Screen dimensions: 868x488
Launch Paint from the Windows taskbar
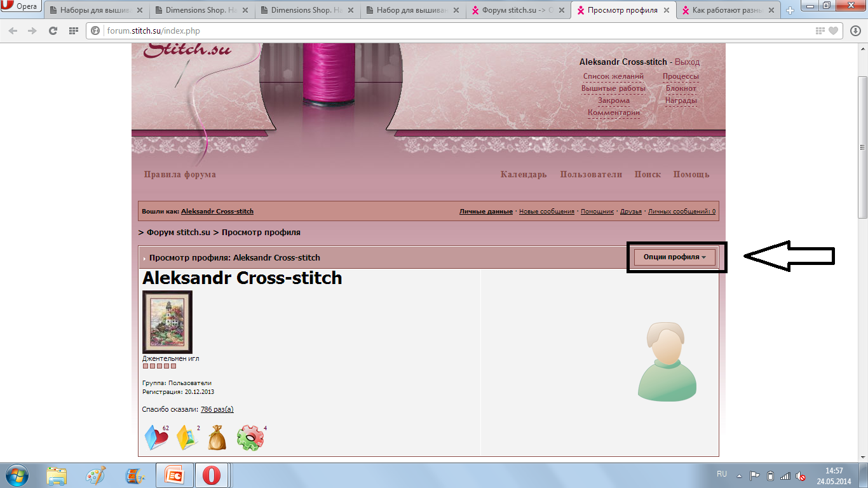(96, 475)
